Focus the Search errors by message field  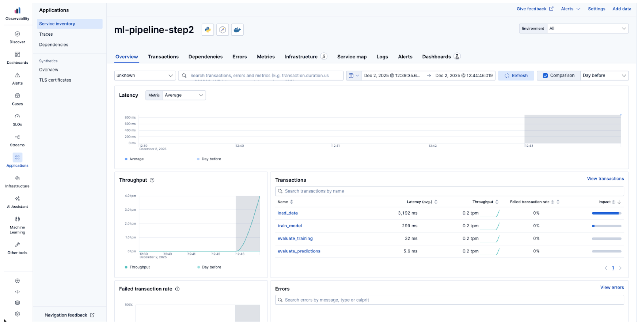coord(449,300)
